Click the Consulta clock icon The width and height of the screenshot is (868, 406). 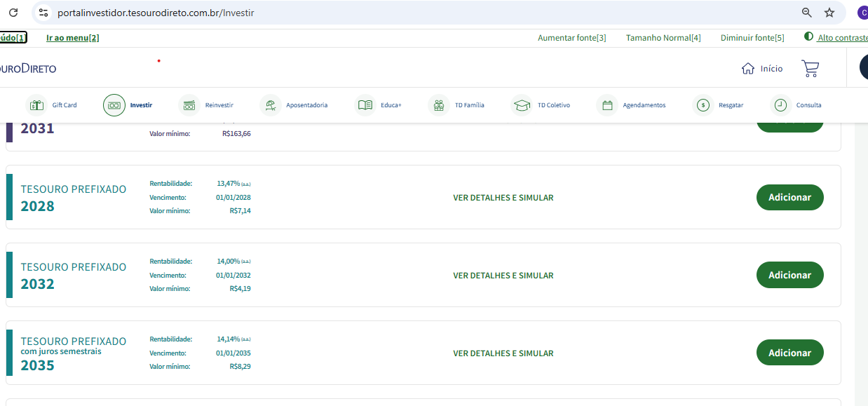coord(780,105)
